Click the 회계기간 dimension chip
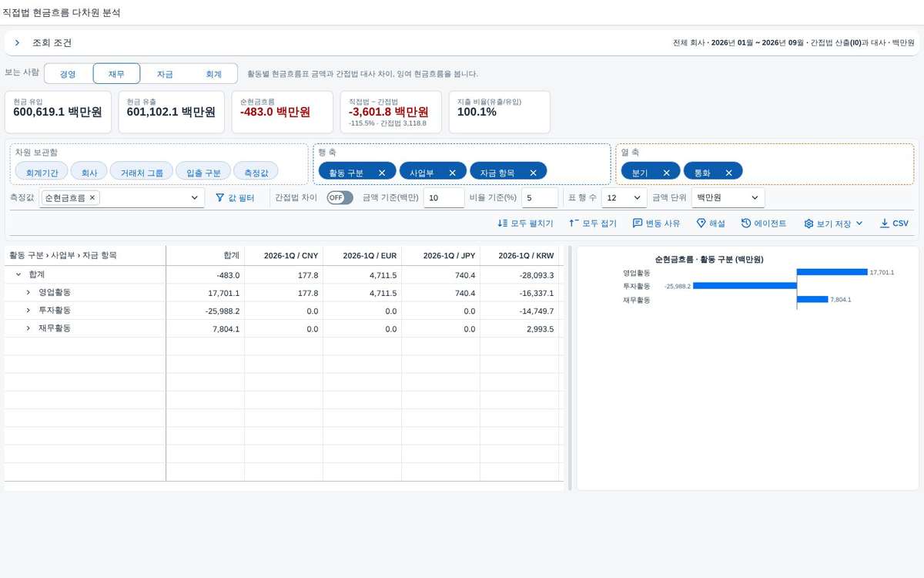Viewport: 924px width, 578px height. click(42, 173)
